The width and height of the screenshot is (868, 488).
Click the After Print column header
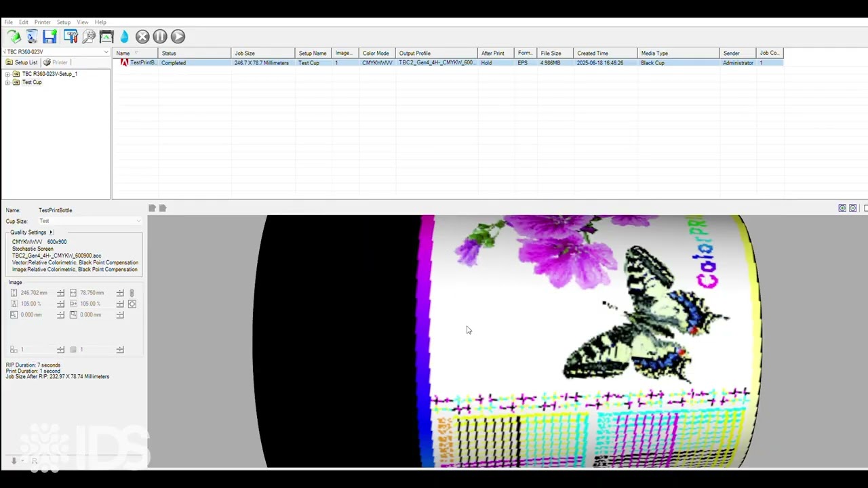tap(496, 53)
